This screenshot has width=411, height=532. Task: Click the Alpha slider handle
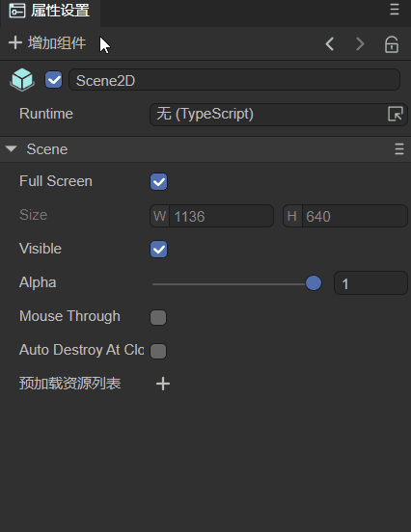click(x=314, y=283)
